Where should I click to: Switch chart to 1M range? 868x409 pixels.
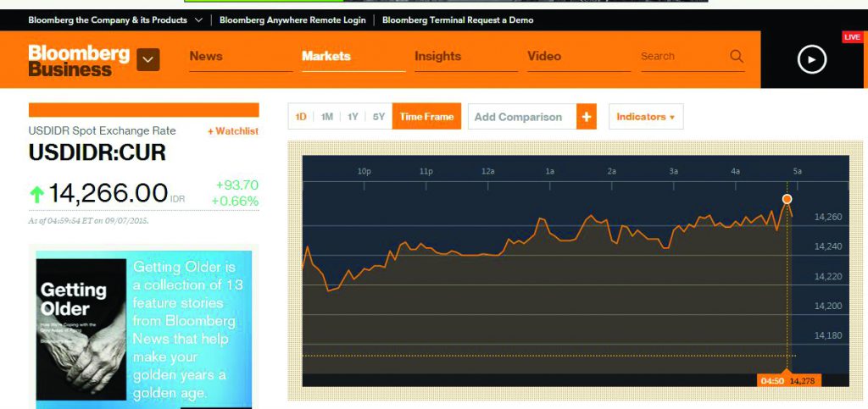tap(326, 117)
